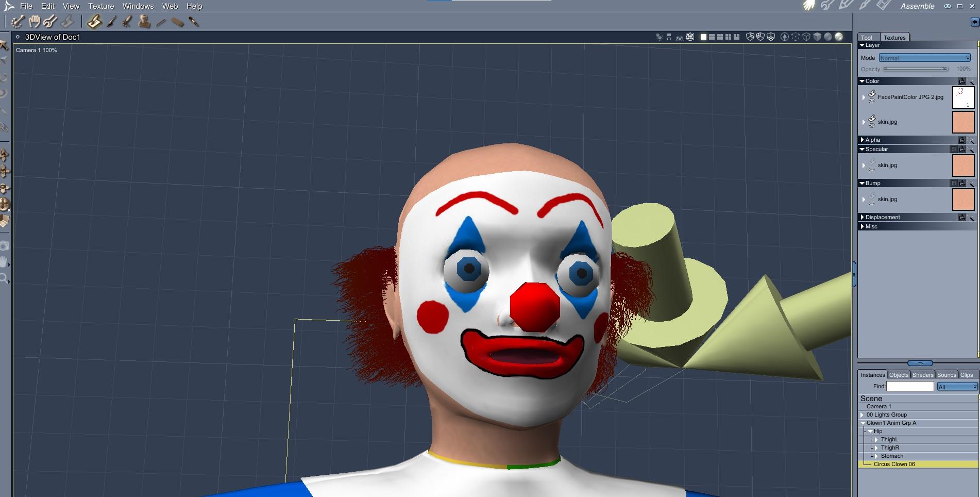
Task: Expand 00 Lights Group in scene tree
Action: (x=862, y=415)
